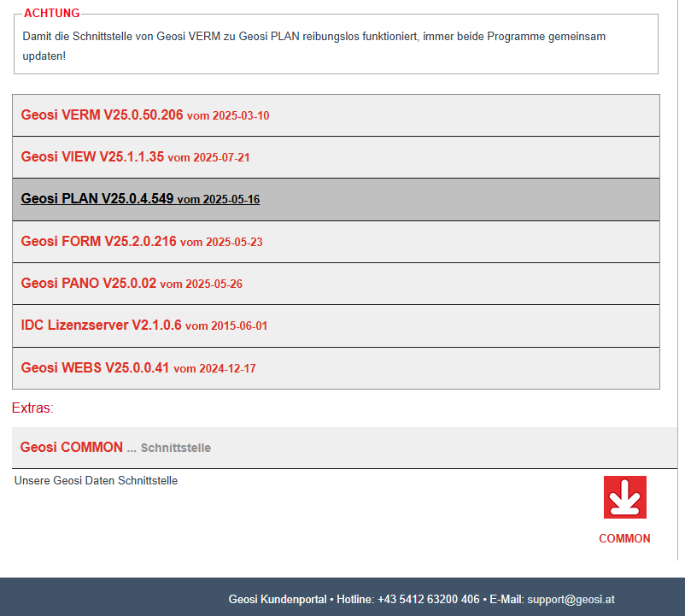The width and height of the screenshot is (685, 616).
Task: Collapse the Geosi COMMON Schnittstelle section
Action: tap(344, 448)
